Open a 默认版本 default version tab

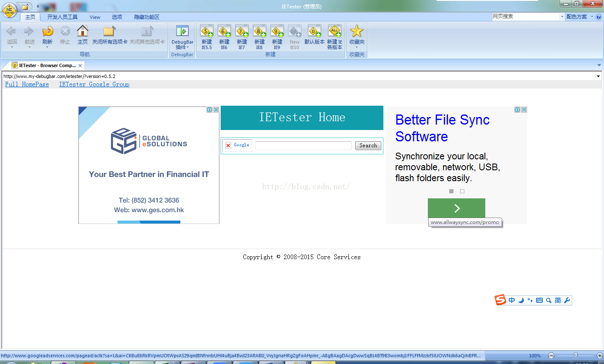click(315, 35)
